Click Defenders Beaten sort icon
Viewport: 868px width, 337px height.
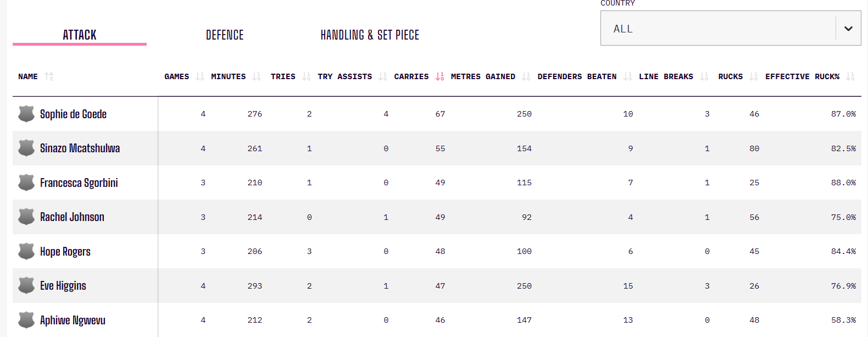(x=627, y=76)
